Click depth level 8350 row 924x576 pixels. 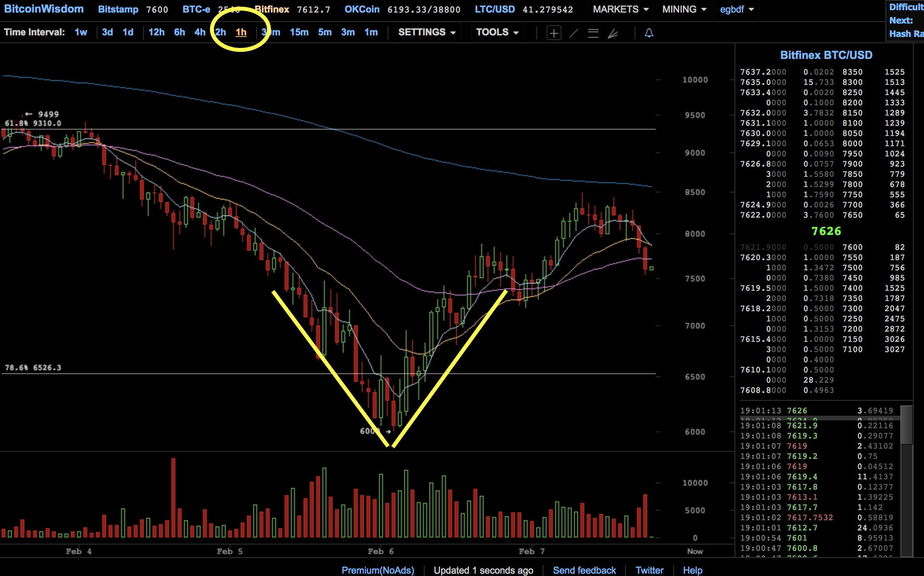(x=874, y=72)
